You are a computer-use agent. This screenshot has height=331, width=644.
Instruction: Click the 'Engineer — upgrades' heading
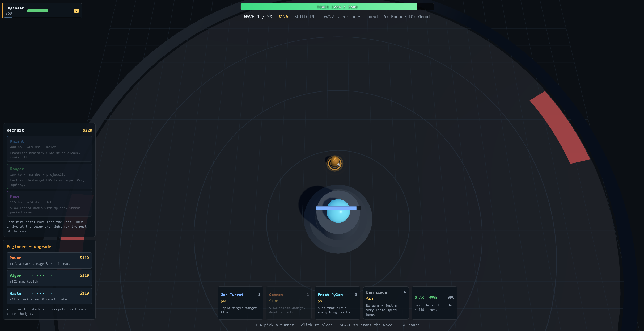coord(30,247)
